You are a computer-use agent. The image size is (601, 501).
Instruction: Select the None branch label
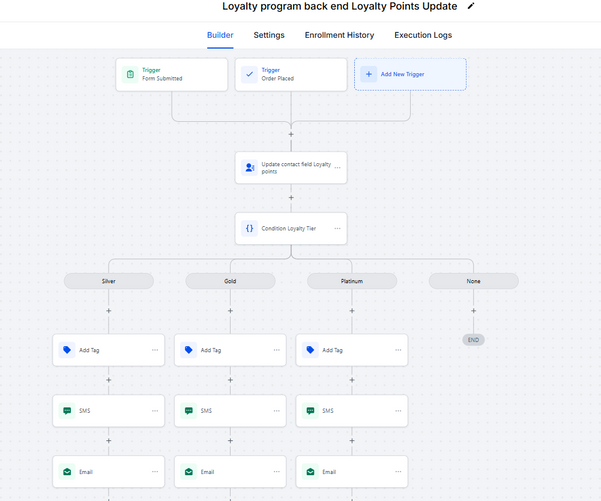click(x=473, y=281)
